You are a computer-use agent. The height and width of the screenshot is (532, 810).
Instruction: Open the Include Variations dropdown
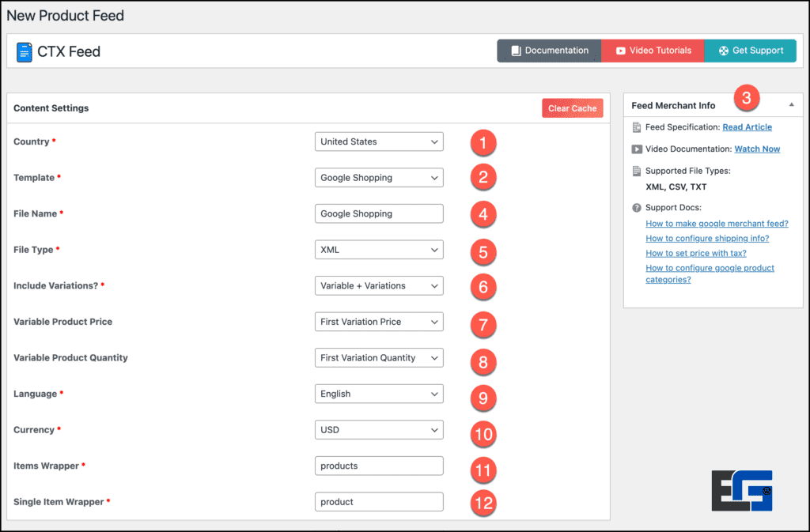coord(379,286)
